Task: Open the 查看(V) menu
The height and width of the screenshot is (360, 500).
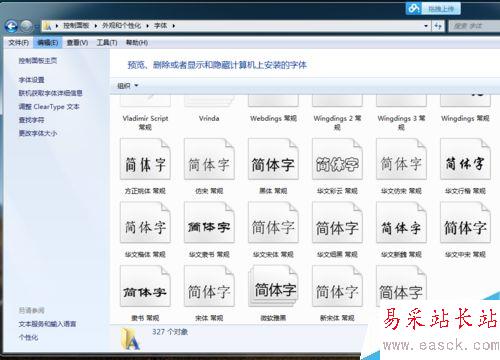Action: pos(77,43)
